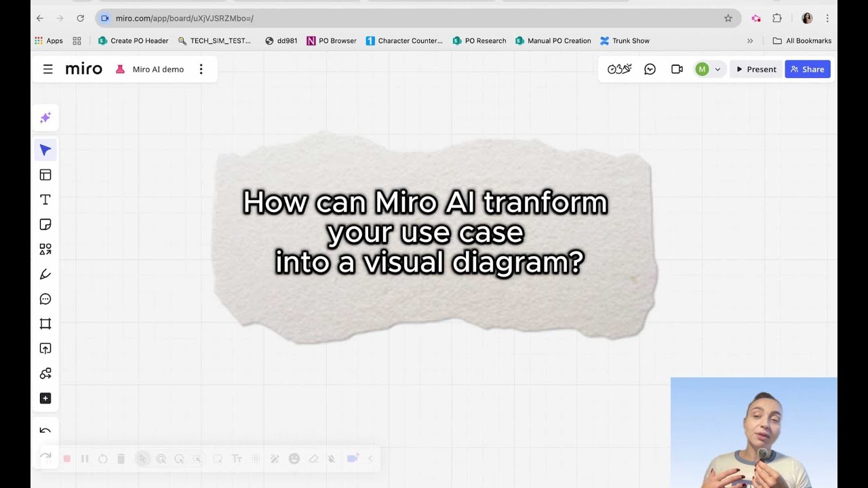Stop recording with red square button
Image resolution: width=868 pixels, height=488 pixels.
pyautogui.click(x=67, y=459)
